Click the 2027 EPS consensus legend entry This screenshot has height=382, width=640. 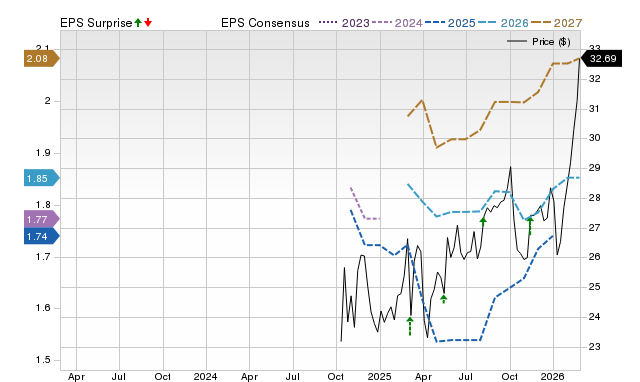pos(556,23)
